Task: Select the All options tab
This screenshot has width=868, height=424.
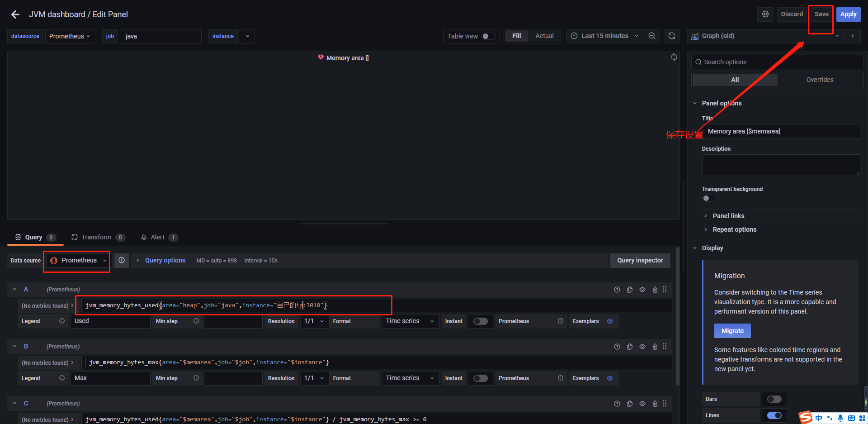Action: coord(735,80)
